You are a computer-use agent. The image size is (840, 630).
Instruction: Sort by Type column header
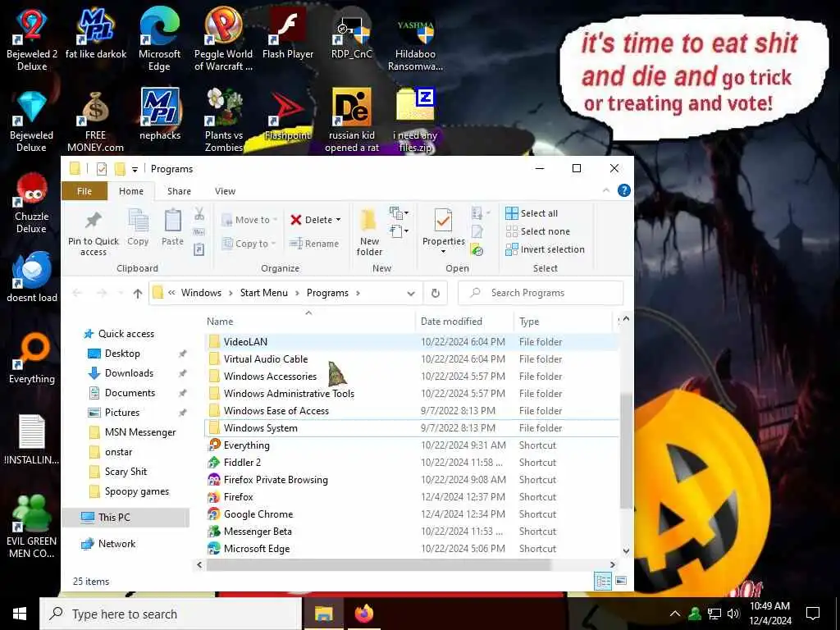point(563,322)
